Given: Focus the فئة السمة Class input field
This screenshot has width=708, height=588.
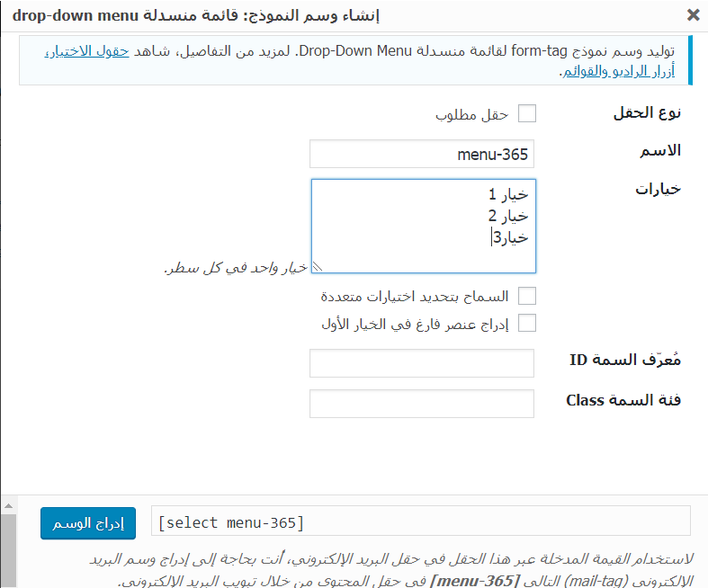Looking at the screenshot, I should 421,404.
